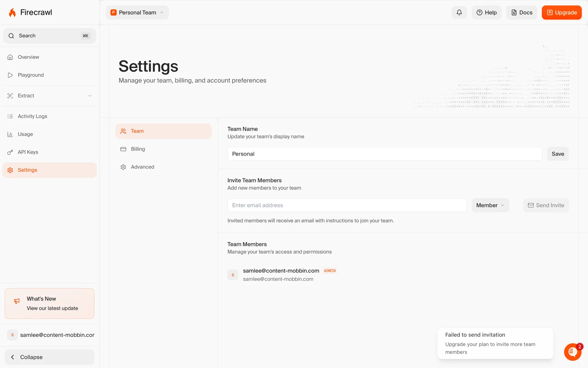The image size is (588, 368).
Task: Open Activity Logs in sidebar
Action: click(32, 116)
